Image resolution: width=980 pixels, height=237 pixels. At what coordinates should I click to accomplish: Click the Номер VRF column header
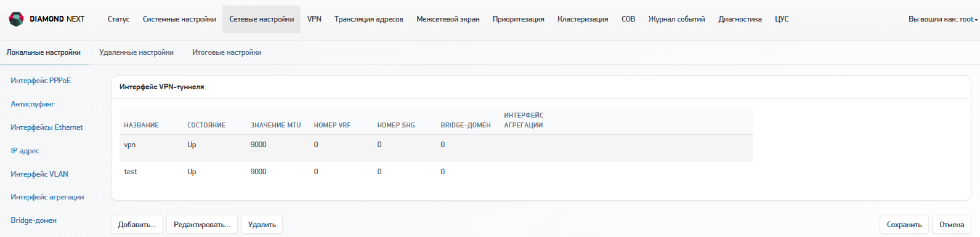coord(332,125)
